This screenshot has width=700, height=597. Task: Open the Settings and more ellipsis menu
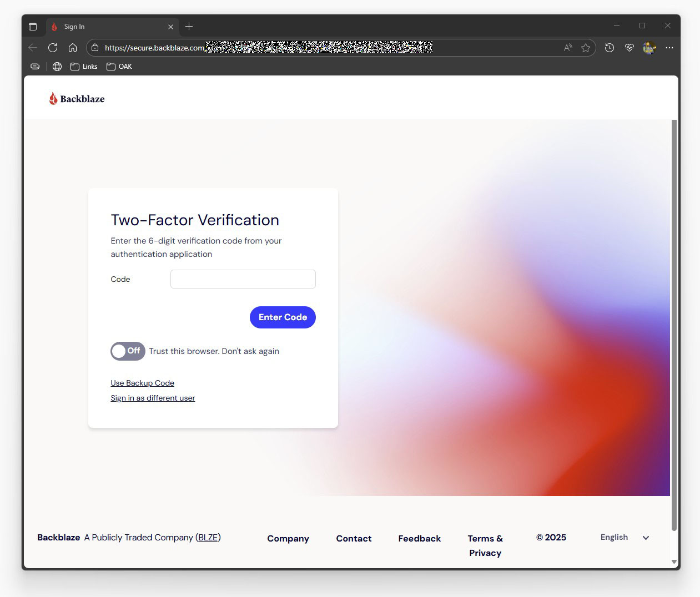(669, 48)
